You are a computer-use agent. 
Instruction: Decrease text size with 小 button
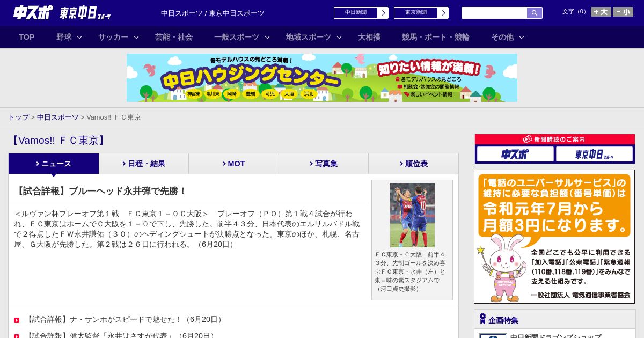pos(623,12)
